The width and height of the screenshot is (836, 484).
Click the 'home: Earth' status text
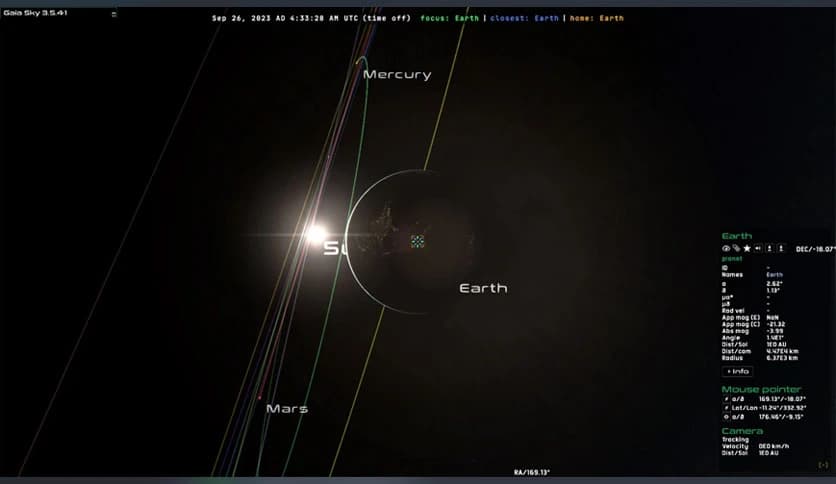tap(597, 18)
